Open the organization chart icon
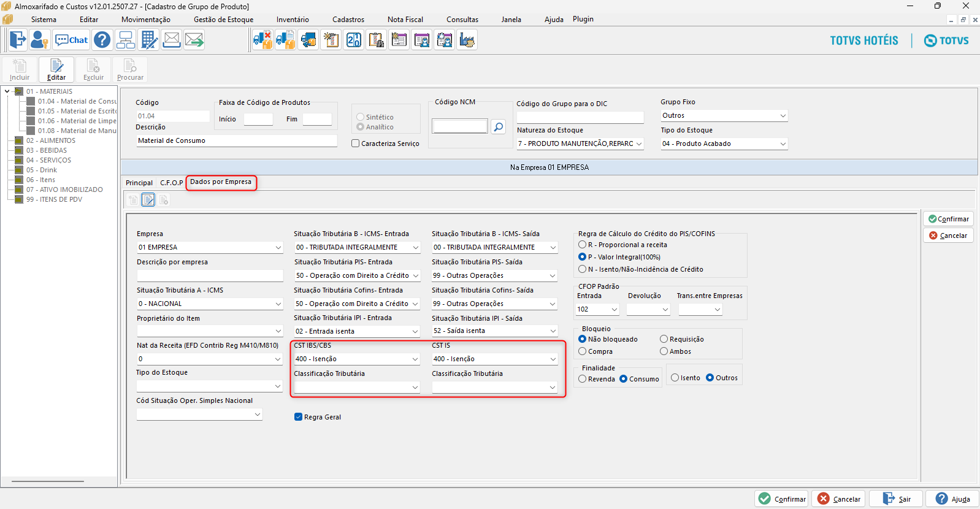 coord(126,40)
